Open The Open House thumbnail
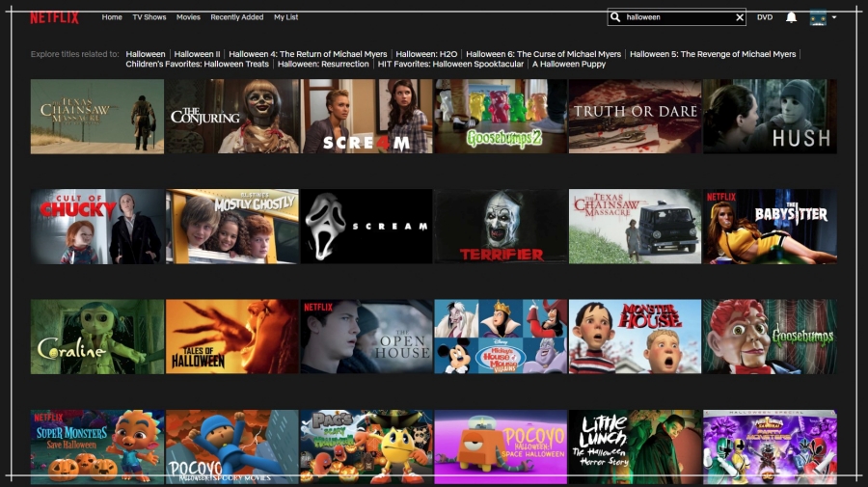 pyautogui.click(x=366, y=337)
